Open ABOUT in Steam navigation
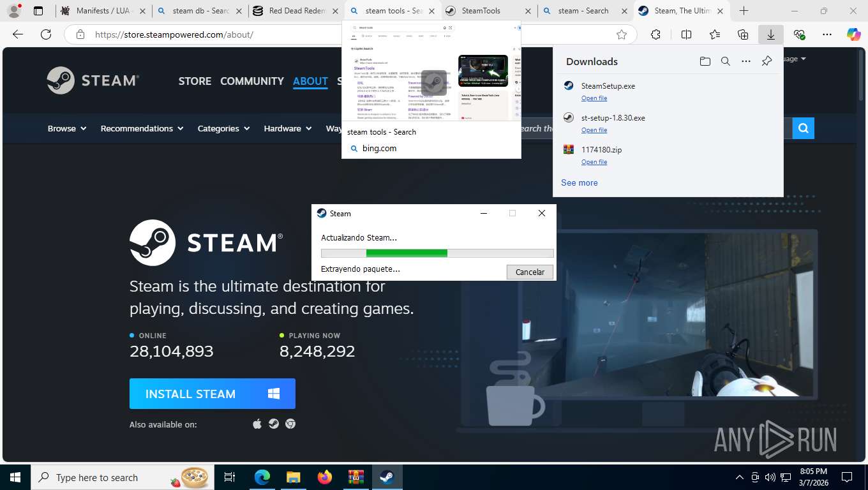 pos(310,81)
